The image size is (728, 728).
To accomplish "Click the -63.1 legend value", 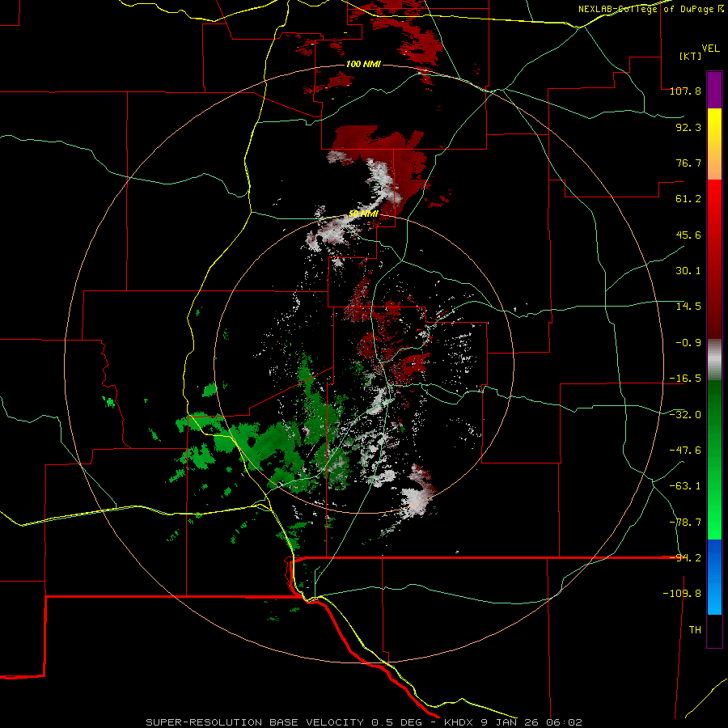I will click(x=685, y=486).
